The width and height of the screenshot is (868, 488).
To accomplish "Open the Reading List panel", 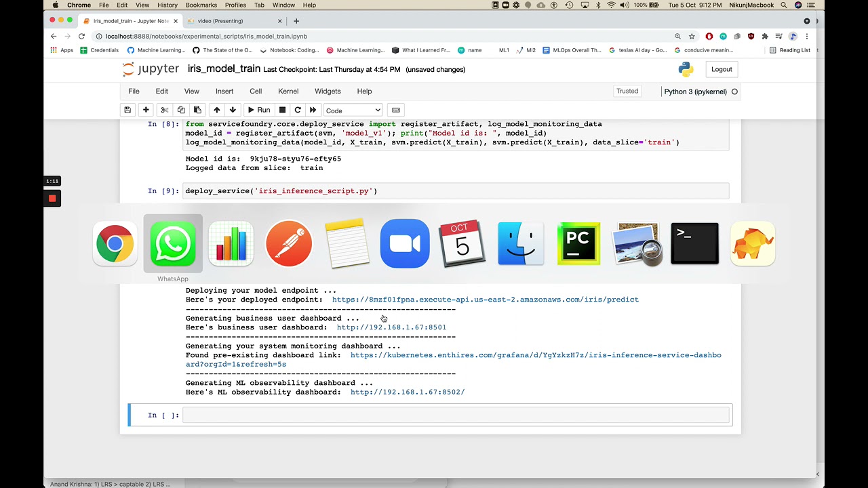I will coord(790,49).
